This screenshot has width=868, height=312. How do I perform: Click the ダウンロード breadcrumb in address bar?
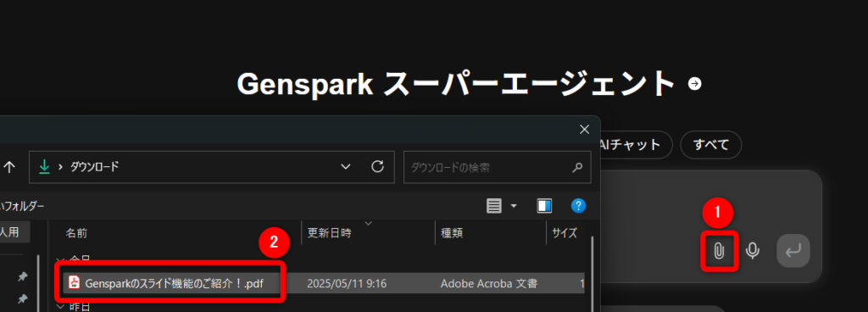[x=94, y=166]
